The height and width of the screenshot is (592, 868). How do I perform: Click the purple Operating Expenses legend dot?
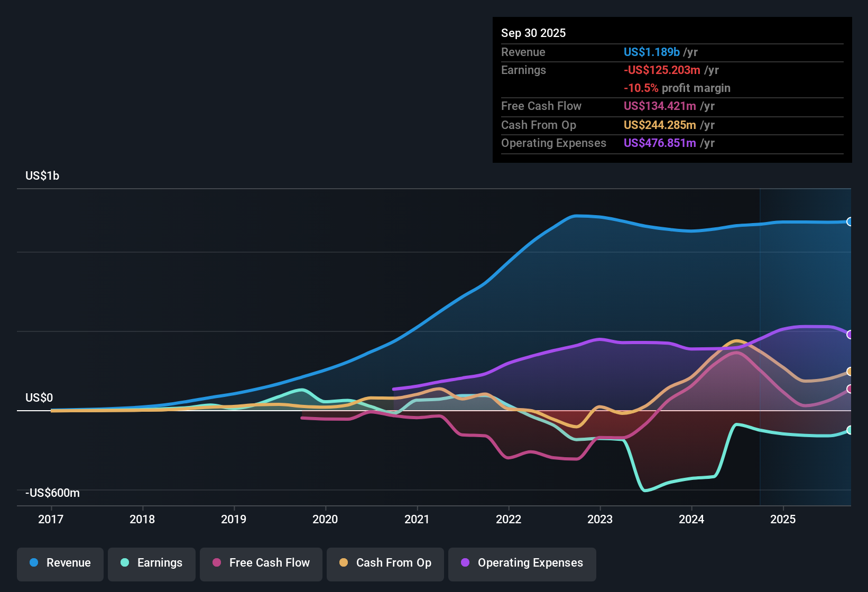pos(464,563)
